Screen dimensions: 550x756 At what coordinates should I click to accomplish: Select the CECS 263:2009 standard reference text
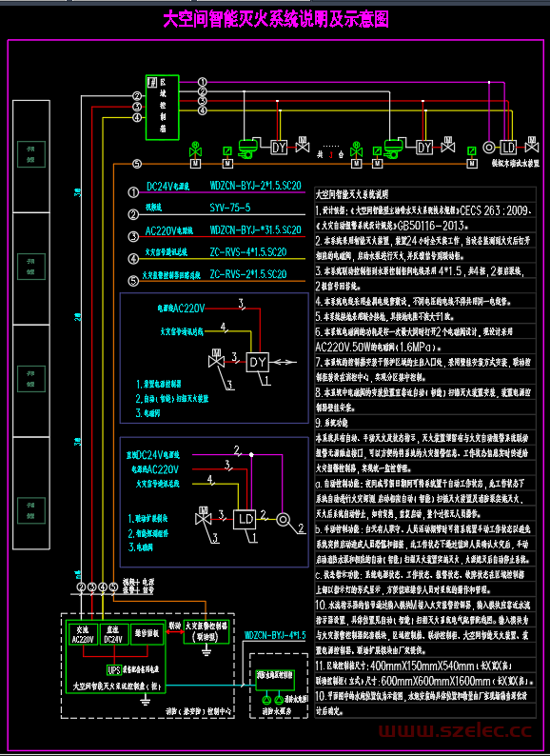click(494, 210)
